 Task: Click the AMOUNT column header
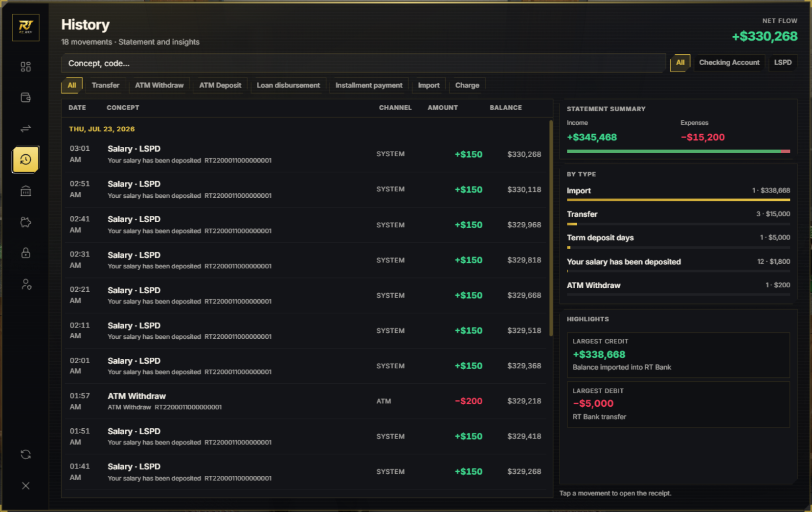pos(443,108)
